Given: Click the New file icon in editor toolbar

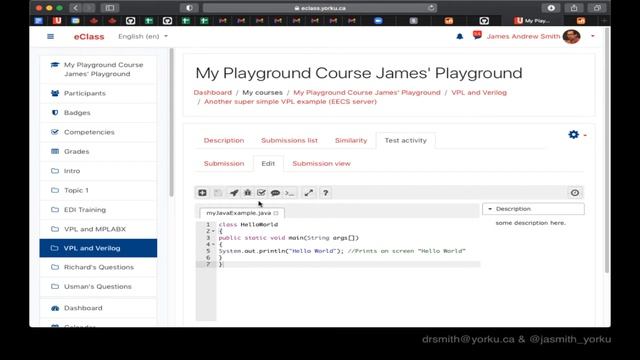Looking at the screenshot, I should tap(202, 193).
